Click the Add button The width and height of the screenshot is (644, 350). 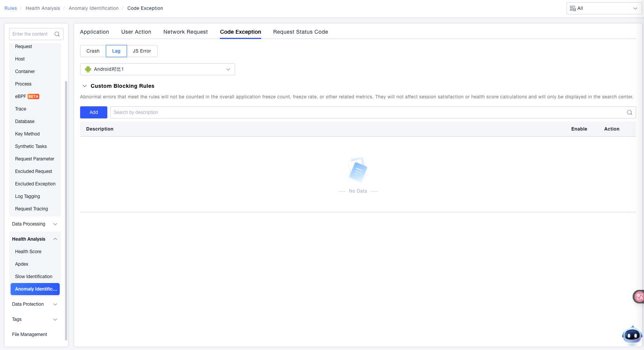[x=94, y=112]
